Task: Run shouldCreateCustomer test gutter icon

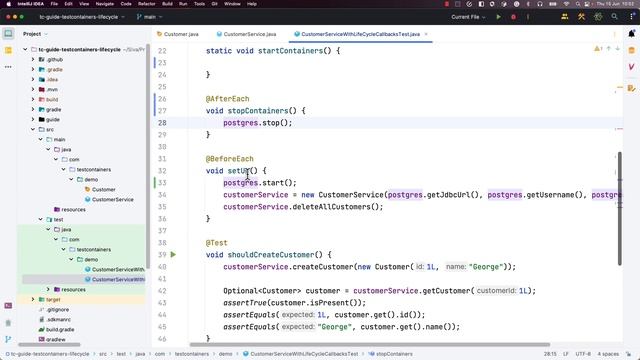Action: (173, 254)
